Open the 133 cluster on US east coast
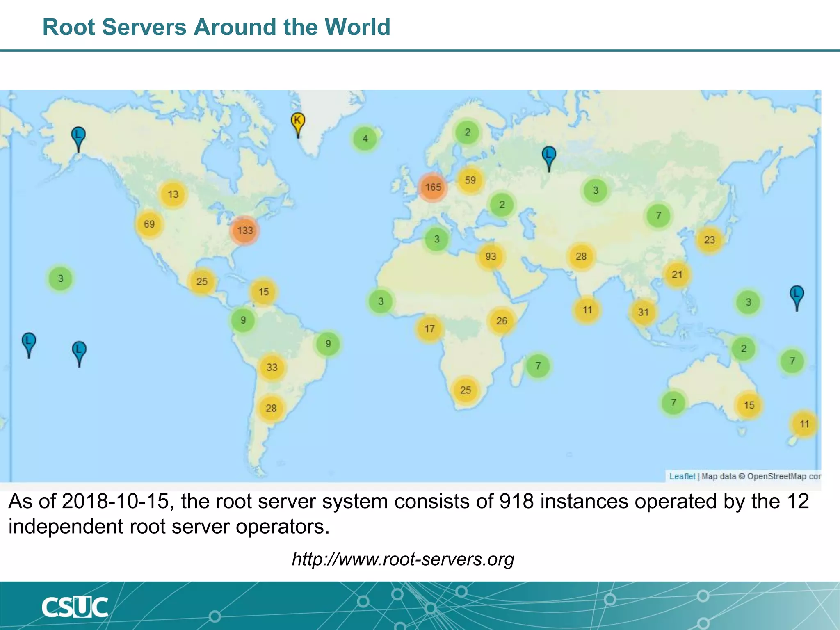Image resolution: width=840 pixels, height=630 pixels. (245, 231)
